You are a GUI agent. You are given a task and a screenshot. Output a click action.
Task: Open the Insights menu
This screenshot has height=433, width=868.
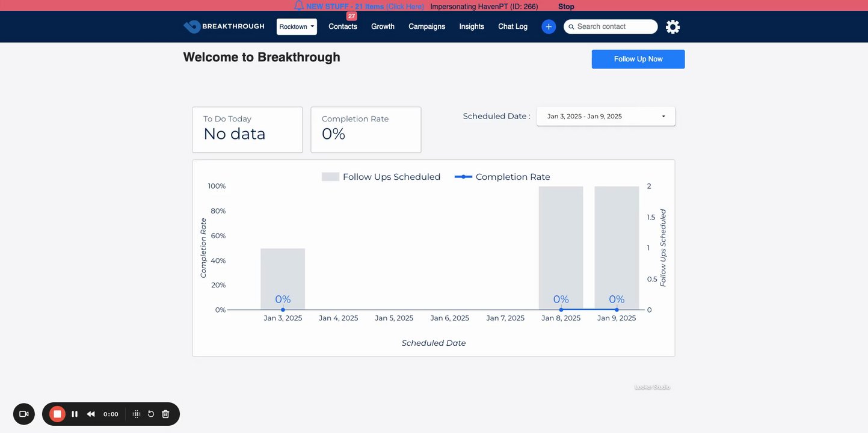(x=472, y=26)
